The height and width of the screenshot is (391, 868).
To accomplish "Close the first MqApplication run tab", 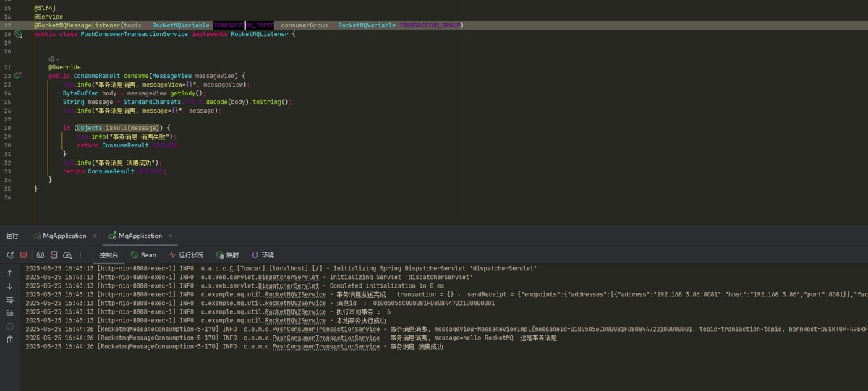I will (x=95, y=236).
